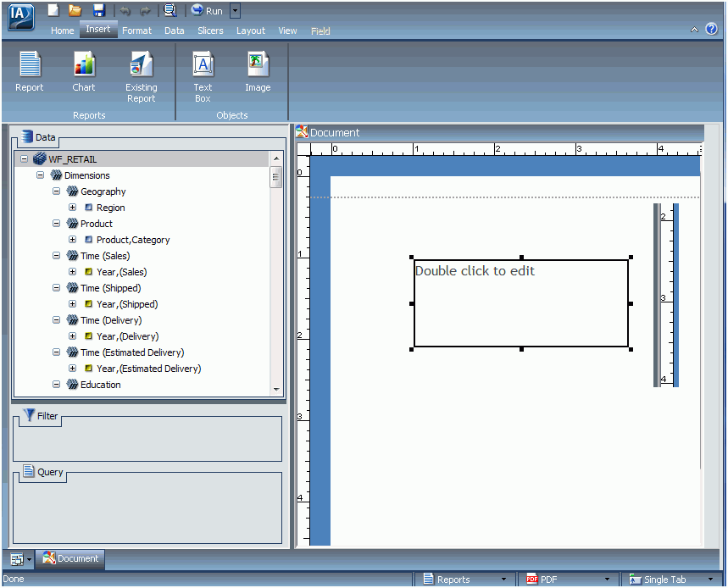
Task: Select the Year,(Estimated Delivery) field
Action: point(148,369)
